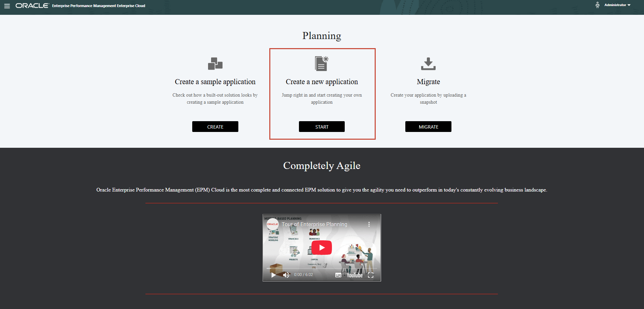Click the YouTube logo on the video player
The height and width of the screenshot is (309, 644).
click(354, 275)
